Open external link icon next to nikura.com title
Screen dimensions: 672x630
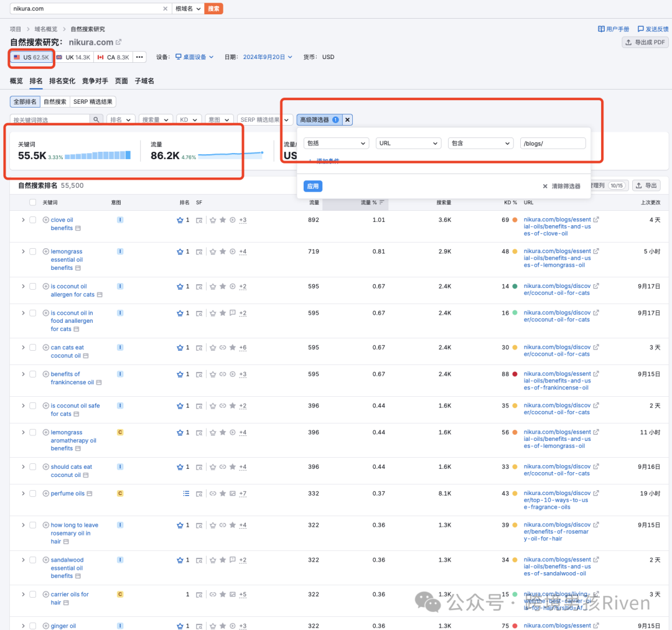tap(119, 42)
